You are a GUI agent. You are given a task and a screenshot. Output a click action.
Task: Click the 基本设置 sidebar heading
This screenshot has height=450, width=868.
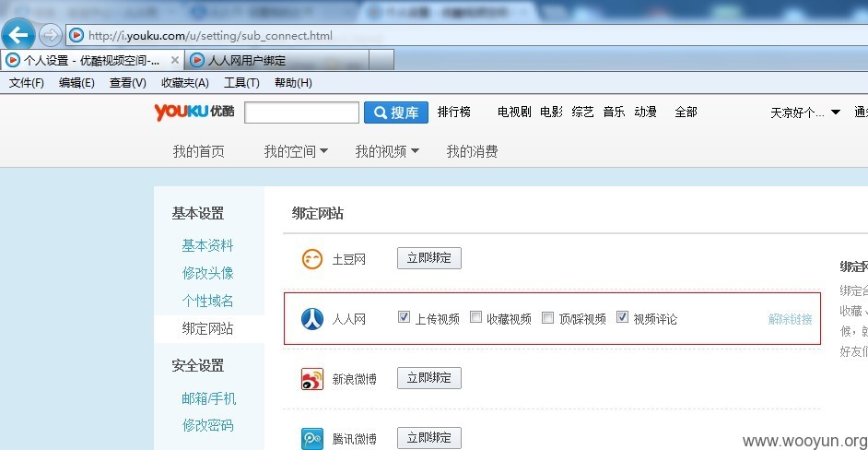(197, 213)
